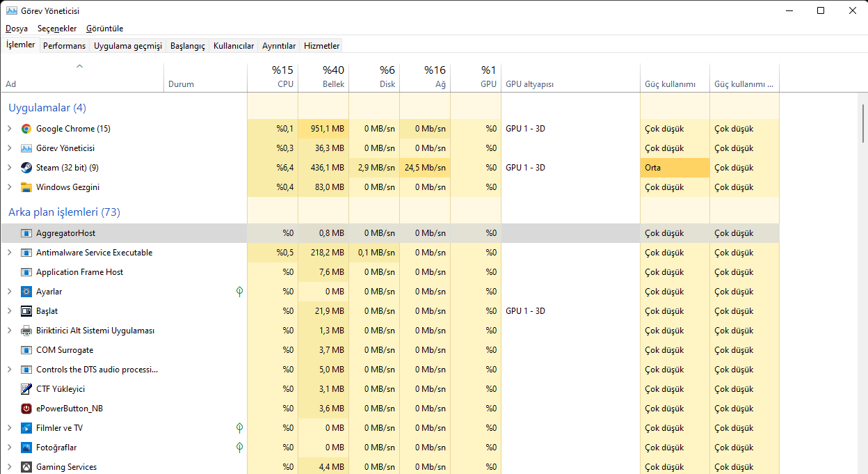Expand the Fotoğraflar process row

coord(9,448)
